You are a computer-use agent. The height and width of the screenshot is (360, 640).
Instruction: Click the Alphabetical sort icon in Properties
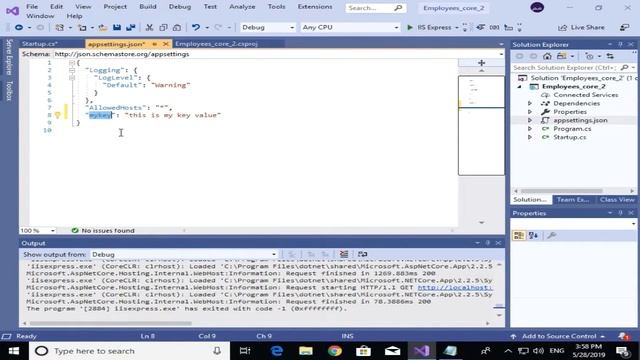(x=533, y=236)
